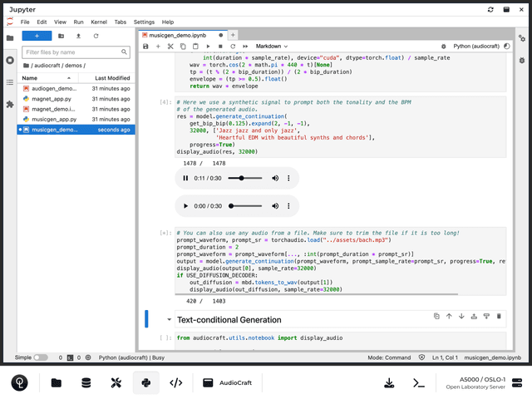
Task: Click the upload files icon
Action: click(x=78, y=36)
